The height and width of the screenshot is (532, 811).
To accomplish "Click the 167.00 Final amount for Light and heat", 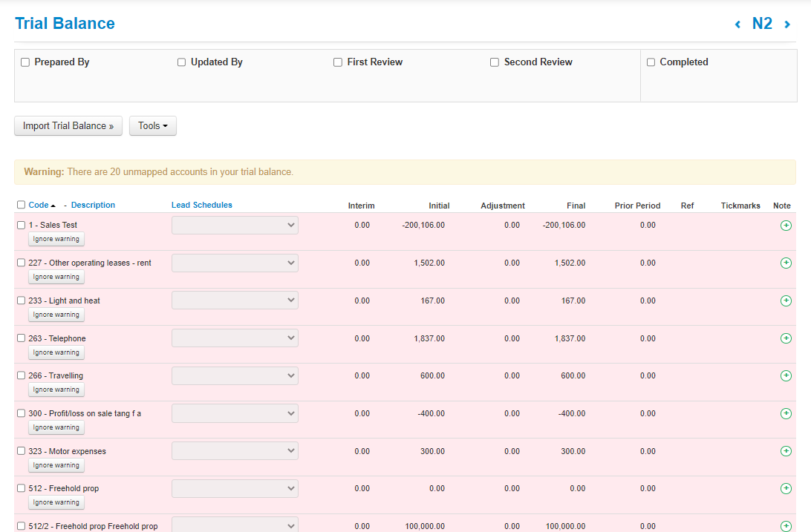I will click(573, 301).
